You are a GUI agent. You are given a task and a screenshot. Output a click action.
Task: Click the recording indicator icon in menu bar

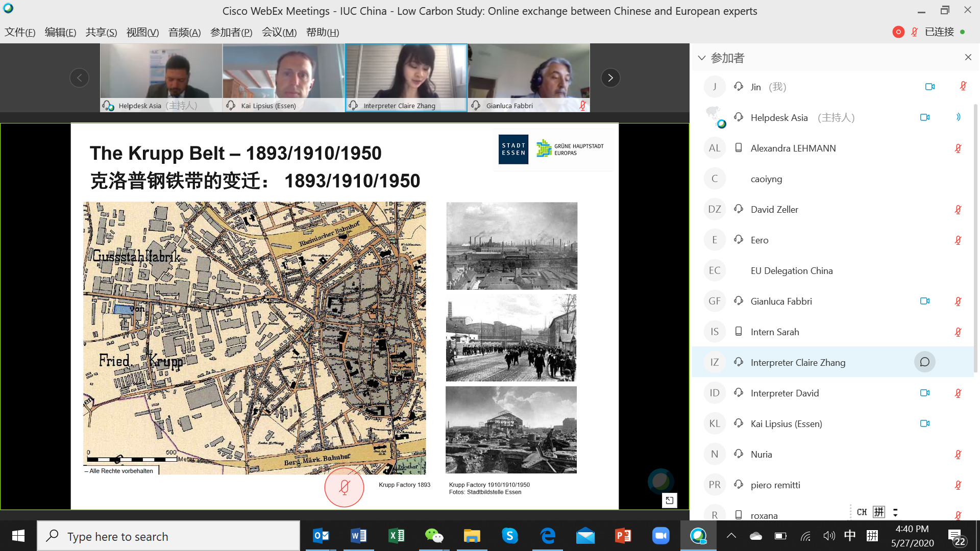click(898, 32)
